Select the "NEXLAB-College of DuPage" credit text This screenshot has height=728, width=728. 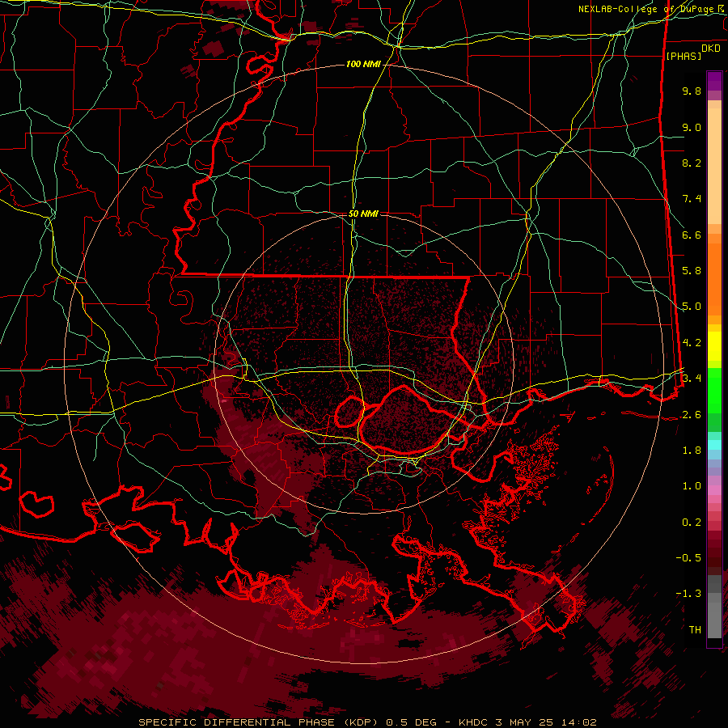[x=648, y=9]
